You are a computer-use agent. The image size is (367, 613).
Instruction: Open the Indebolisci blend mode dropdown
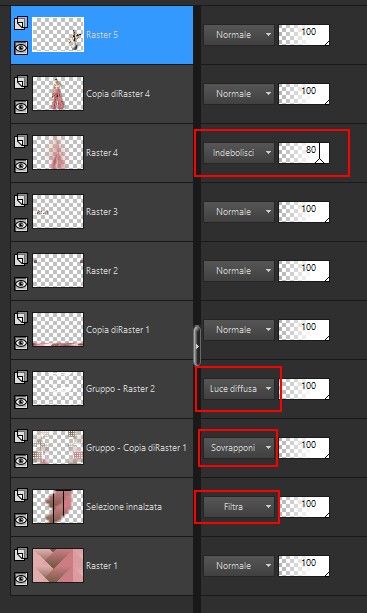point(239,153)
